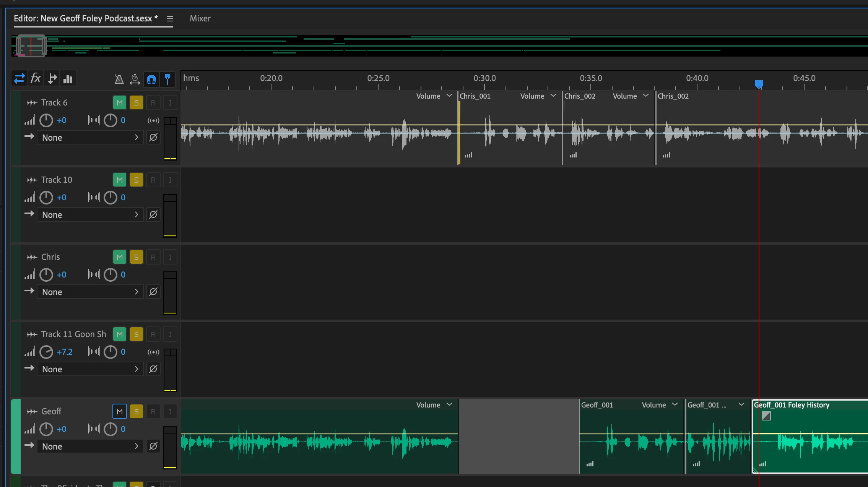Click the blue marker pin icon
The height and width of the screenshot is (487, 868).
(x=167, y=79)
